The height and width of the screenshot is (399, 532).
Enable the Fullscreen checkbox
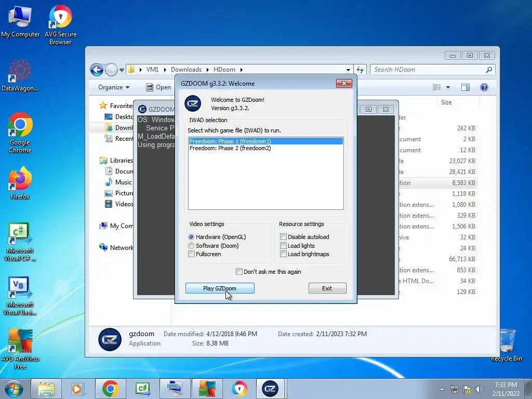191,254
